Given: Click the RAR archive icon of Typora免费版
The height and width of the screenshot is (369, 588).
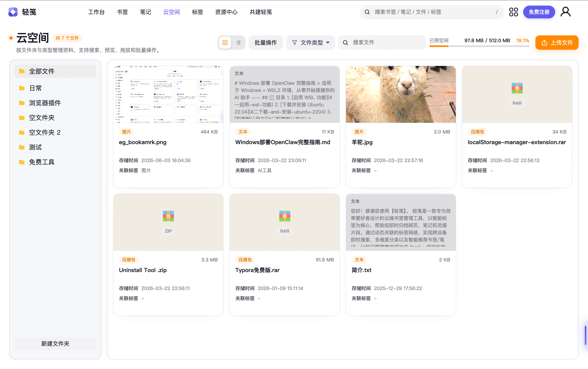Looking at the screenshot, I should click(284, 216).
